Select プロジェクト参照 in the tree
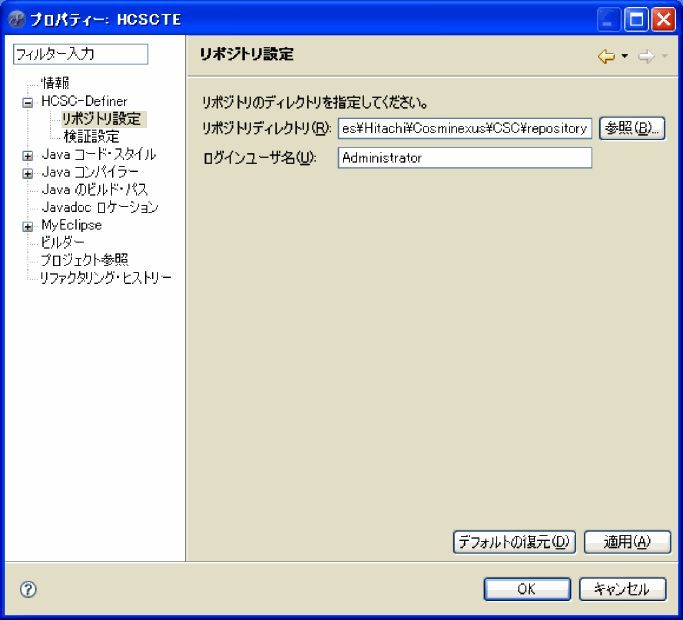The height and width of the screenshot is (620, 683). point(85,260)
